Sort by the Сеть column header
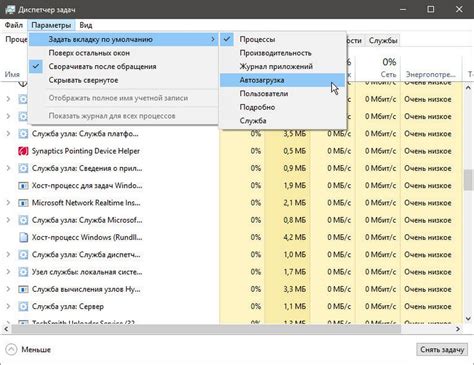Image resolution: width=474 pixels, height=365 pixels. coord(379,68)
